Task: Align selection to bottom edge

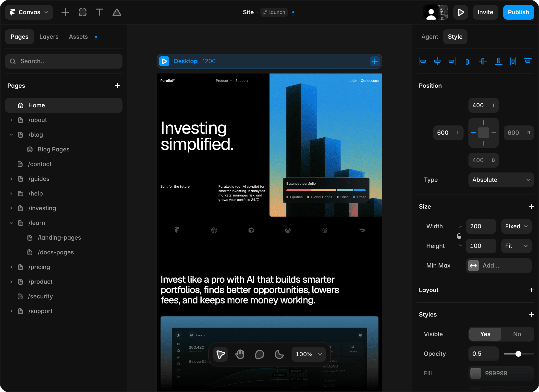Action: [498, 61]
